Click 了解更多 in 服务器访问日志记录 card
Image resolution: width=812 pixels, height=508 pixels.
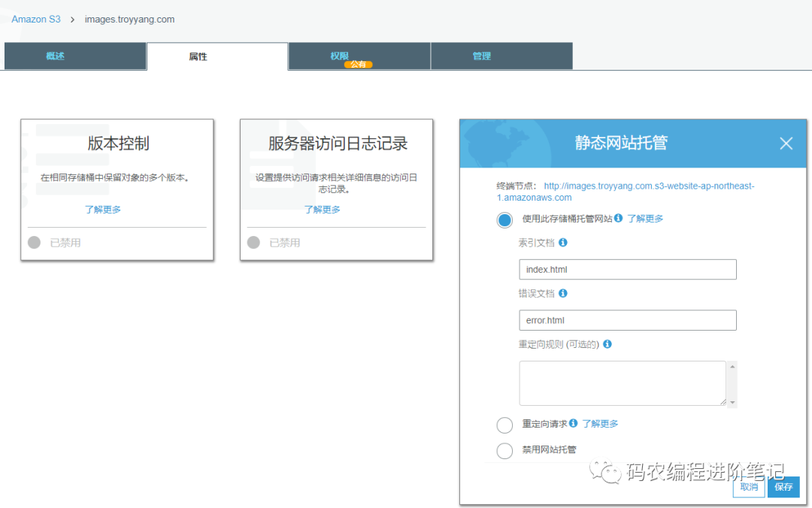(322, 210)
